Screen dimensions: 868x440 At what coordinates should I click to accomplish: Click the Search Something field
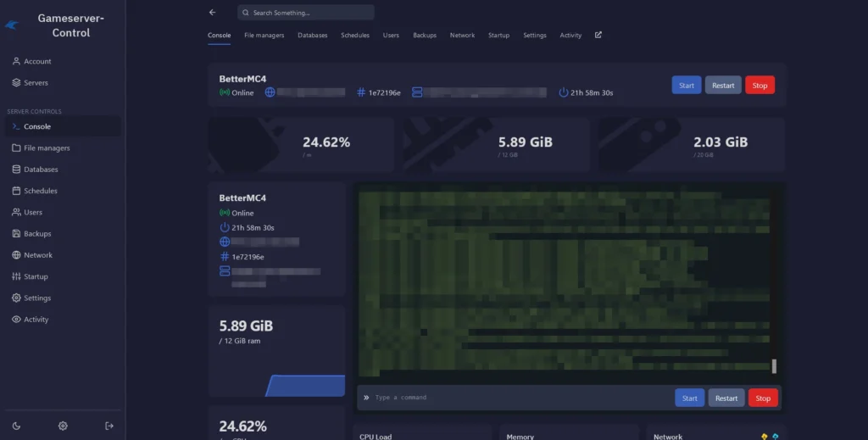pos(306,13)
